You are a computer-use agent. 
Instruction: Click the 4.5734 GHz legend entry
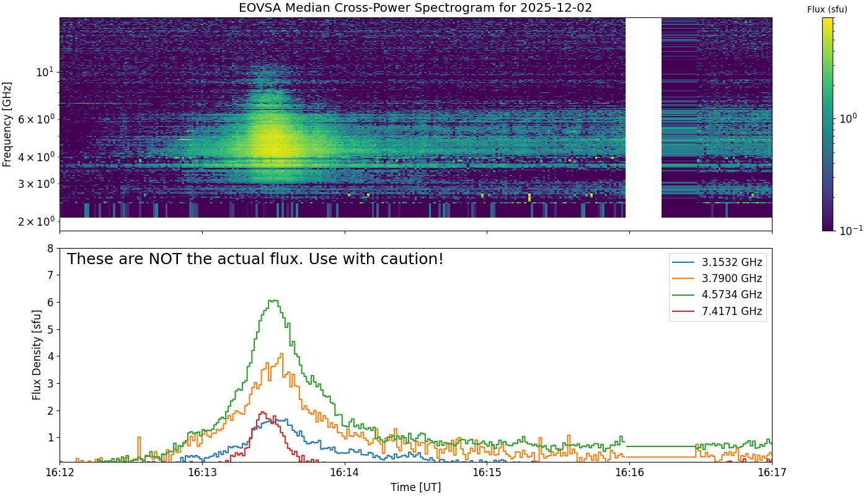(717, 294)
